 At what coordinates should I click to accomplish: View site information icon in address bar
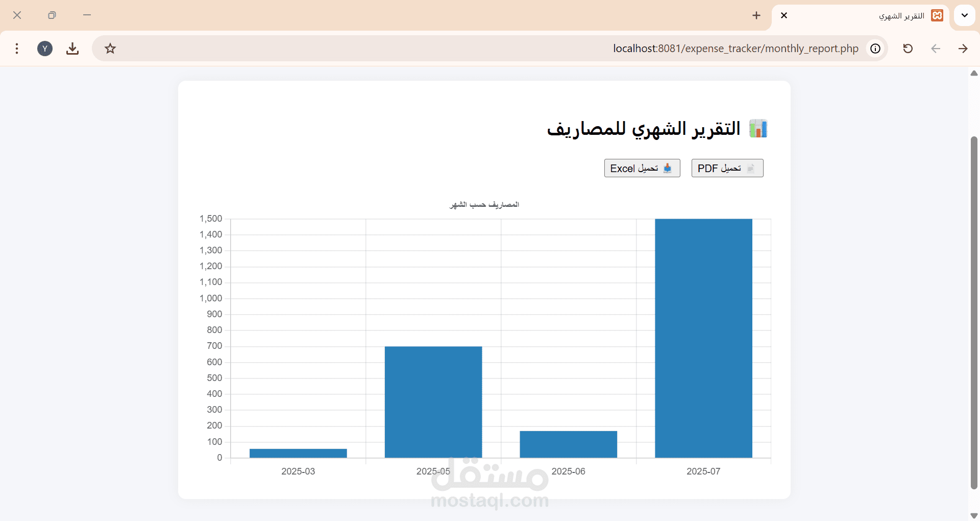875,49
